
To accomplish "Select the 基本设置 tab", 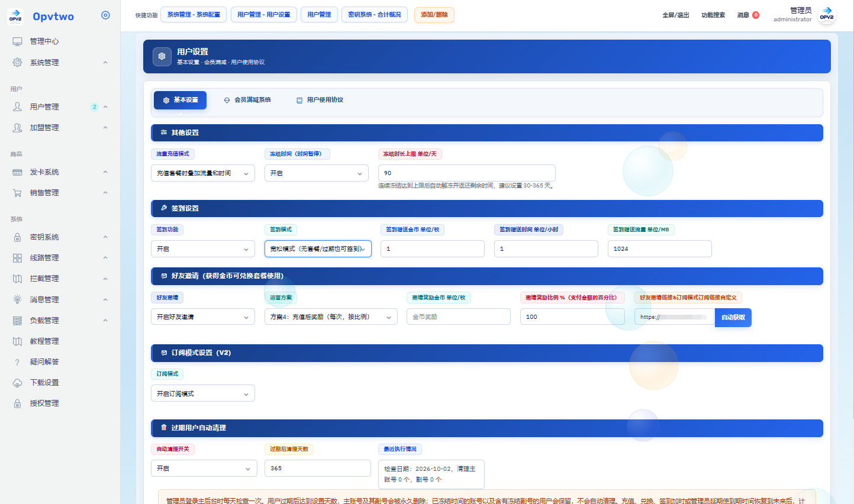I will (180, 100).
